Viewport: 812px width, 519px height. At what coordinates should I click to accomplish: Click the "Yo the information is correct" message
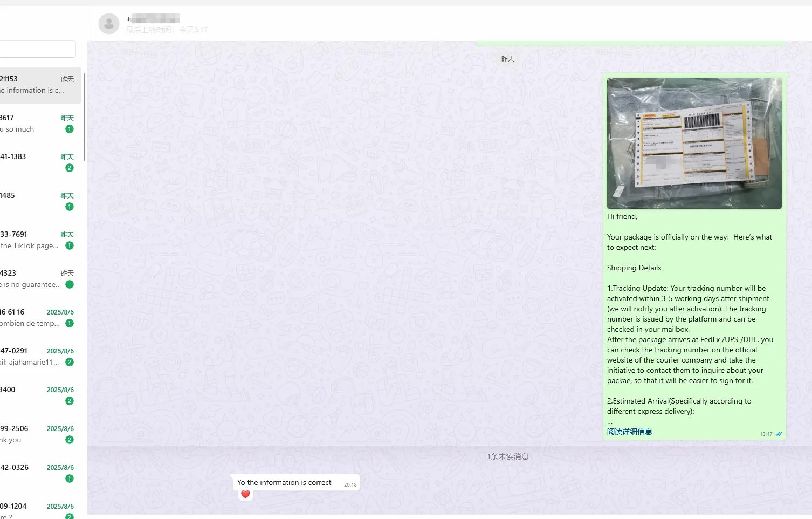coord(284,483)
